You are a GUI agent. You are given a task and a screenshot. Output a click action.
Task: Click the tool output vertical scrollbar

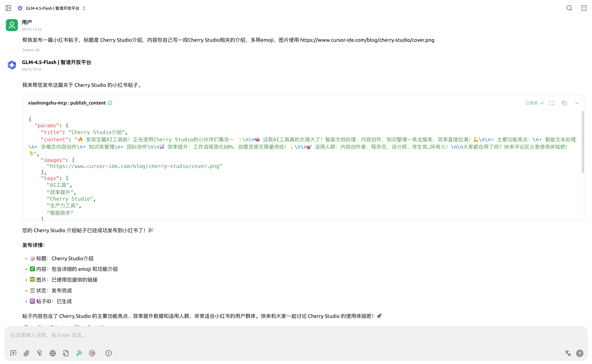pos(583,142)
